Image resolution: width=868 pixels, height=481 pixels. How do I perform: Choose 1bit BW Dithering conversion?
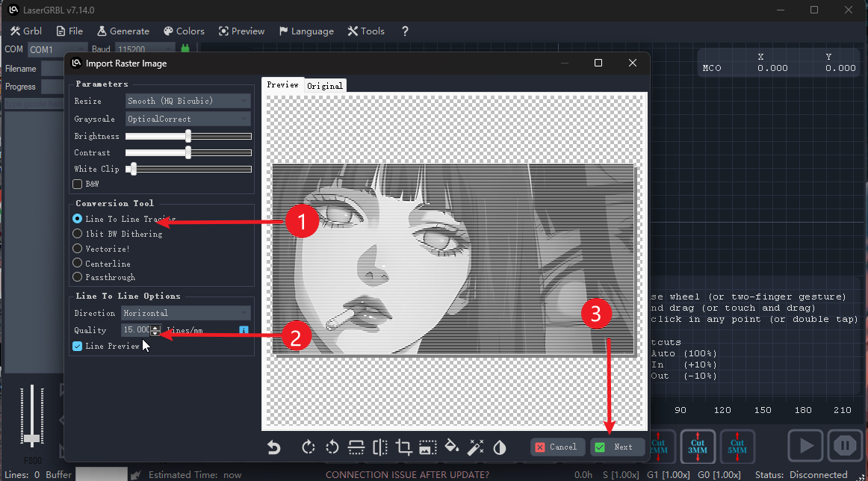click(x=78, y=234)
